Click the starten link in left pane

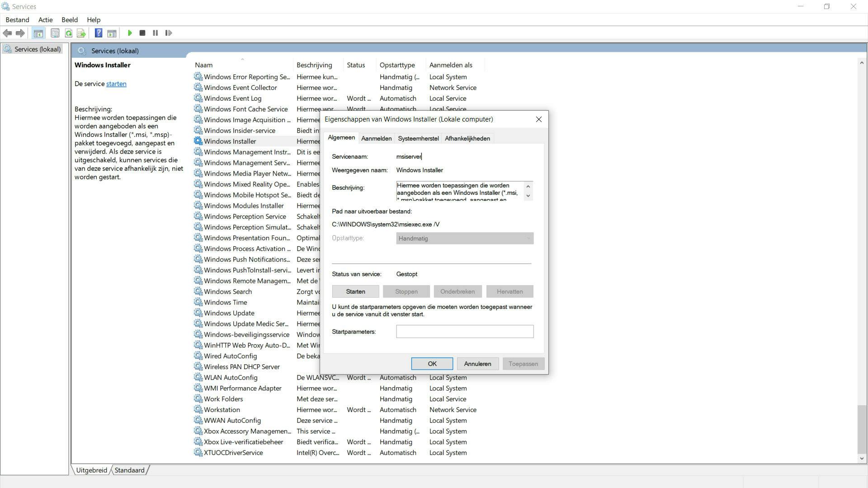(x=116, y=84)
